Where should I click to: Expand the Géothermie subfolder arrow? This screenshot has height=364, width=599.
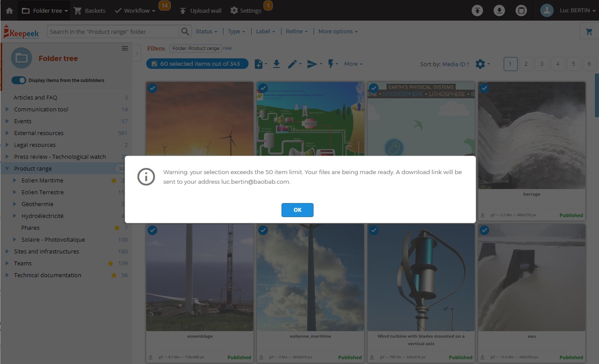15,204
